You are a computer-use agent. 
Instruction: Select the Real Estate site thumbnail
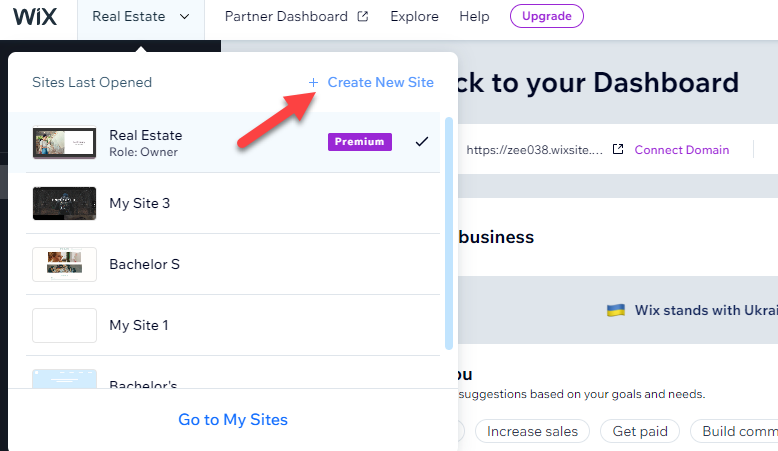tap(64, 142)
